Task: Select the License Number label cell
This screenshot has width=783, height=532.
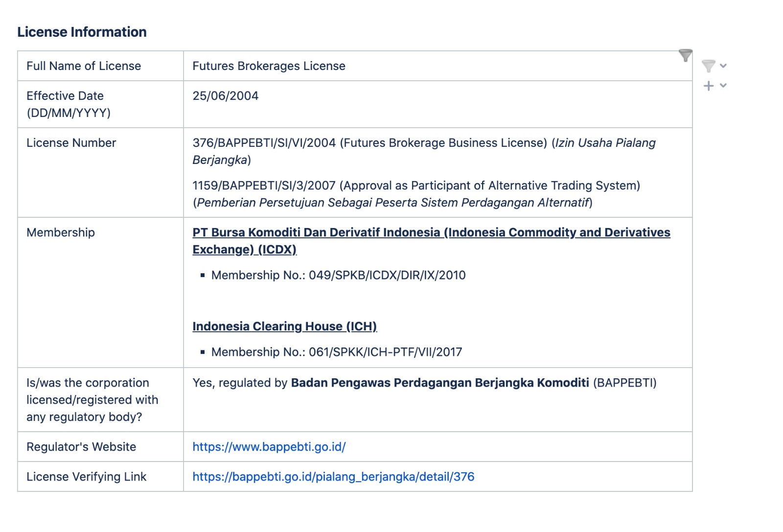Action: [x=71, y=143]
